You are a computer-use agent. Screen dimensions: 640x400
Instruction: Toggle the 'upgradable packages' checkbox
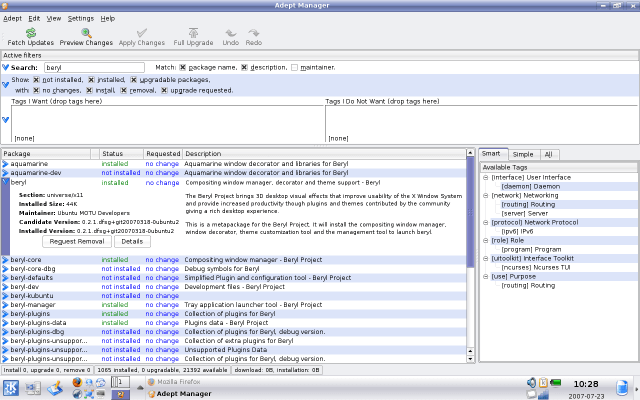pyautogui.click(x=133, y=80)
